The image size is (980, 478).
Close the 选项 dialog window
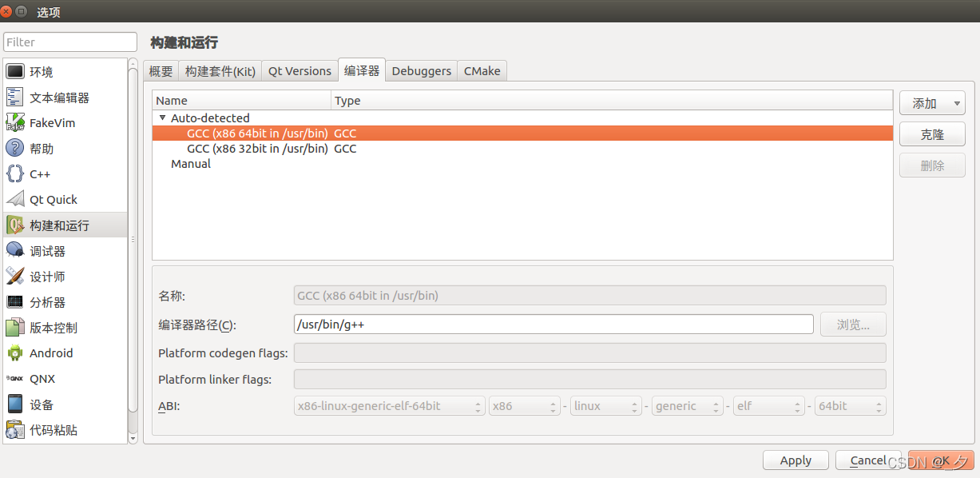pos(7,12)
